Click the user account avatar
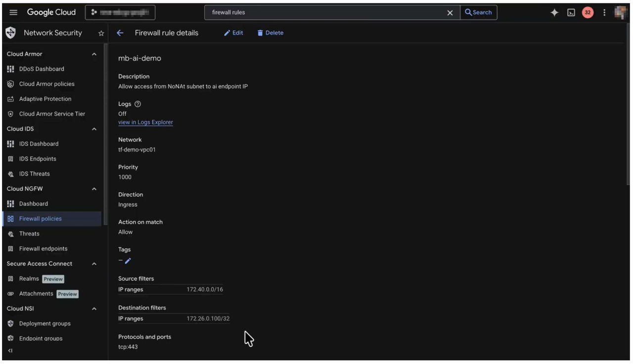633x364 pixels. tap(621, 12)
